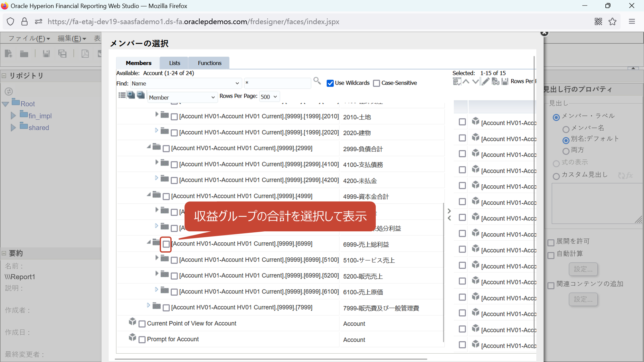Screen dimensions: 644x362
Task: Expand the [9999].[7999] 販売費及び一般管理費 node
Action: pos(148,305)
